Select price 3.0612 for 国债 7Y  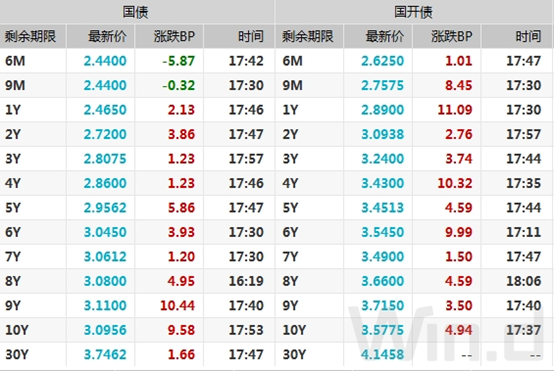coord(105,256)
